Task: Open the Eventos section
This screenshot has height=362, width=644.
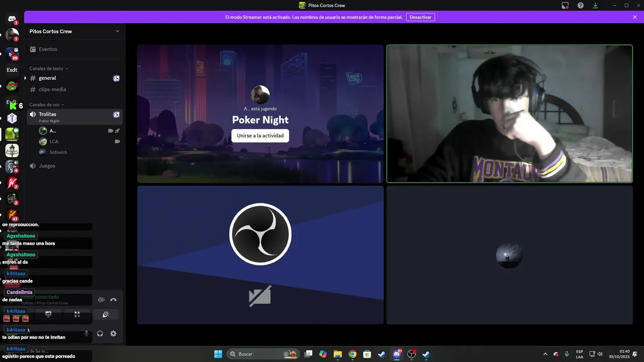Action: 74,49
